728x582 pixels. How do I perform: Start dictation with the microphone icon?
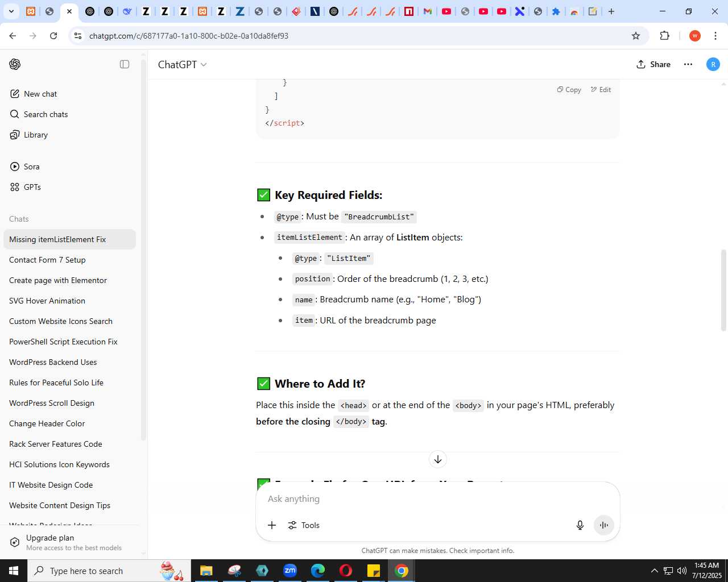[x=580, y=525]
